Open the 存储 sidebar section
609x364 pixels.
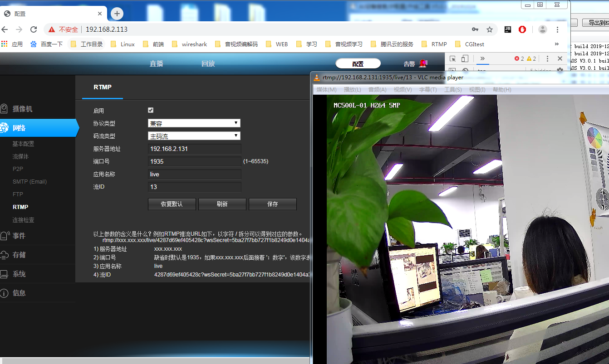[x=19, y=255]
